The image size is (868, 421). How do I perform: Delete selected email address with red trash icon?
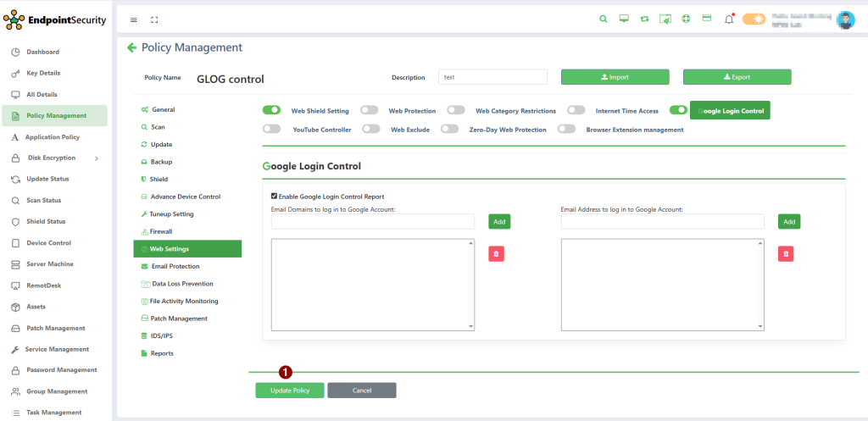click(x=786, y=253)
